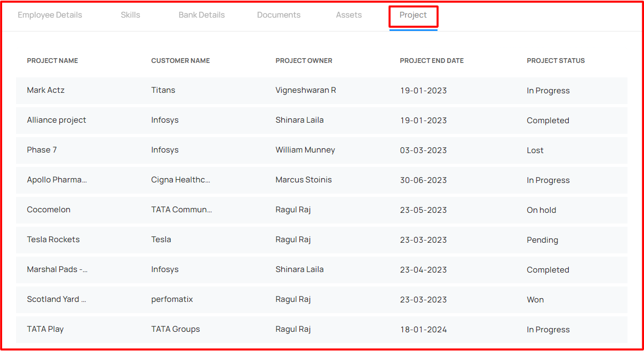Open the Alliance project entry

322,120
